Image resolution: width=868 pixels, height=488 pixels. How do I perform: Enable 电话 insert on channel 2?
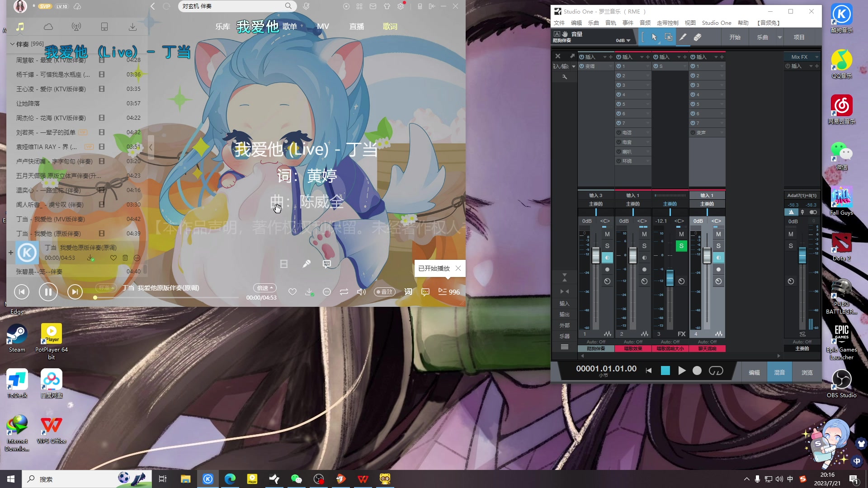point(619,132)
